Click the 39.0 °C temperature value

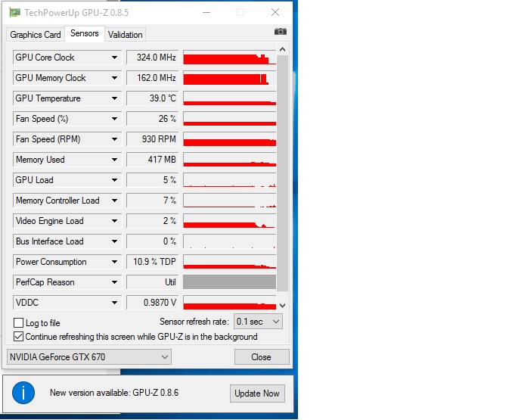coord(153,98)
